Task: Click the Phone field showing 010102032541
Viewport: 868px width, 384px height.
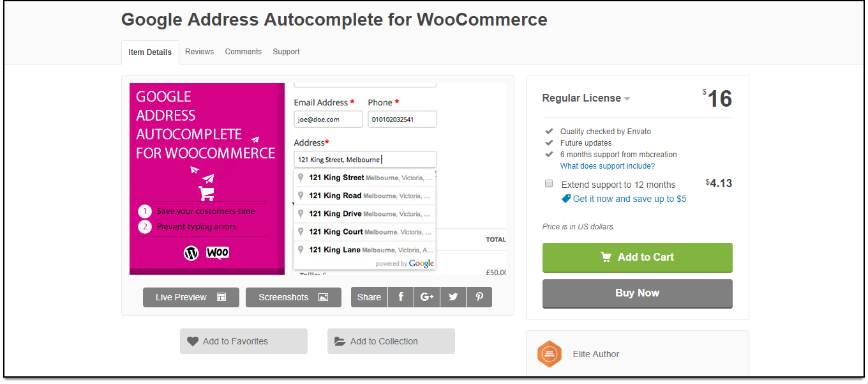Action: click(x=402, y=119)
